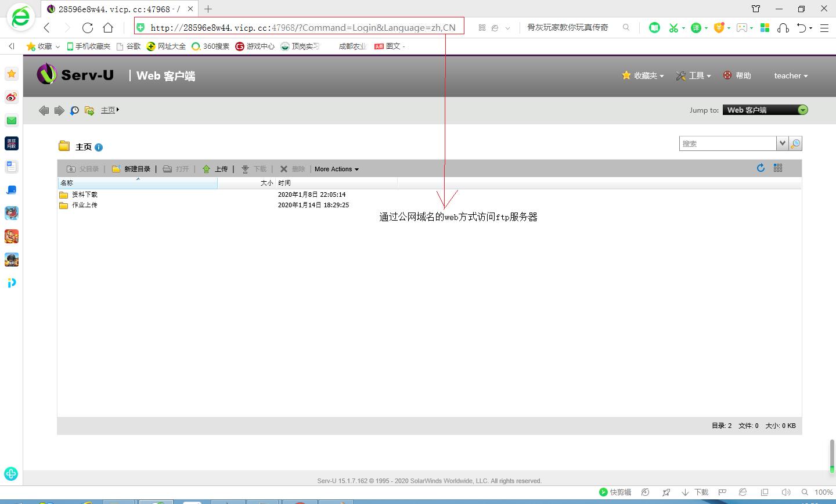
Task: Click the blue chat bubble sidebar icon
Action: click(12, 190)
